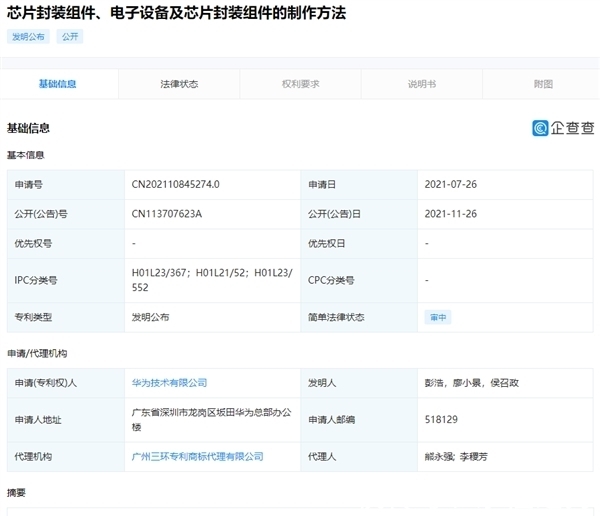Image resolution: width=600 pixels, height=516 pixels.
Task: Select the applicant address cell text
Action: click(x=212, y=420)
